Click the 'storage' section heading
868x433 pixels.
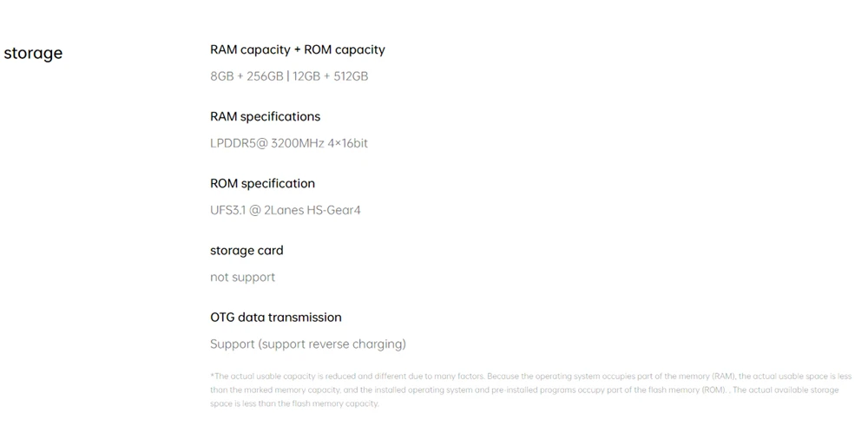coord(33,54)
